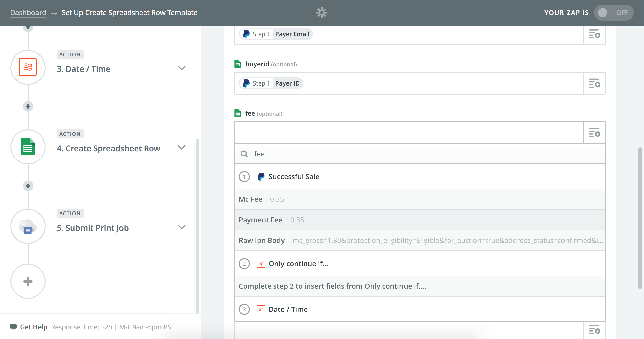Screen dimensions: 644x339
Task: Select the Payment Fee option
Action: pos(420,220)
